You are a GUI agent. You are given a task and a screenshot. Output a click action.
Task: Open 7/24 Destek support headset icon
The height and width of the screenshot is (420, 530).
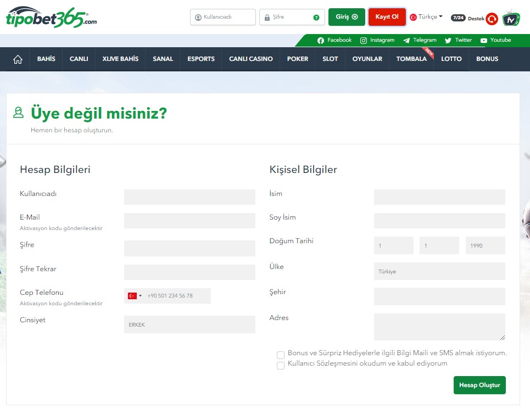tap(492, 19)
